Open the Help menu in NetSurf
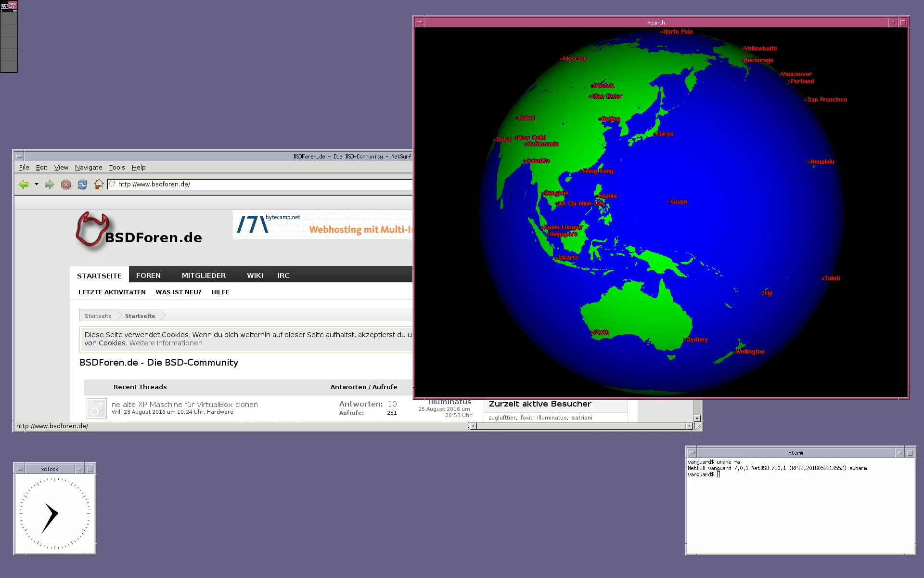Image resolution: width=924 pixels, height=578 pixels. (x=139, y=167)
